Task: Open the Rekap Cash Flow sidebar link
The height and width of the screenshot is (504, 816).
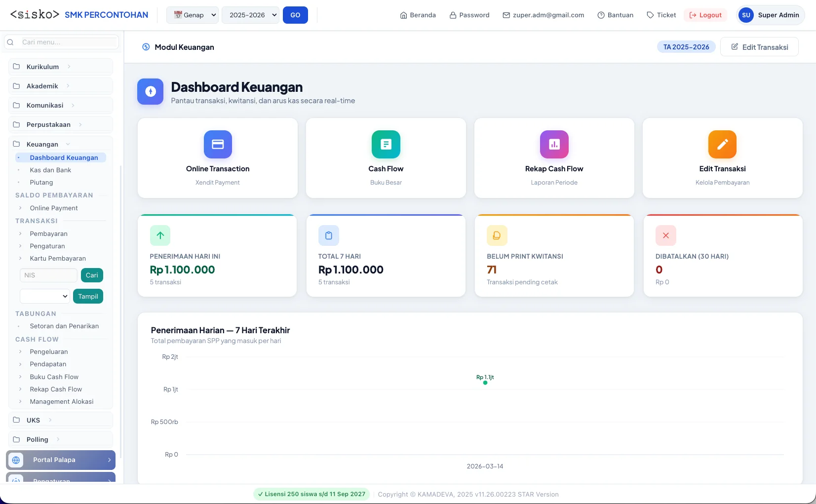Action: click(x=56, y=389)
